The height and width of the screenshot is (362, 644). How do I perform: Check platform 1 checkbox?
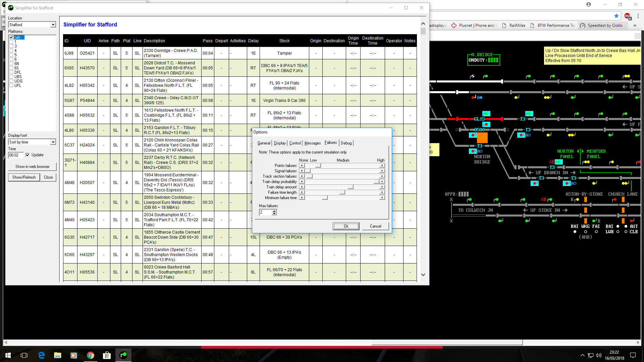click(x=11, y=42)
